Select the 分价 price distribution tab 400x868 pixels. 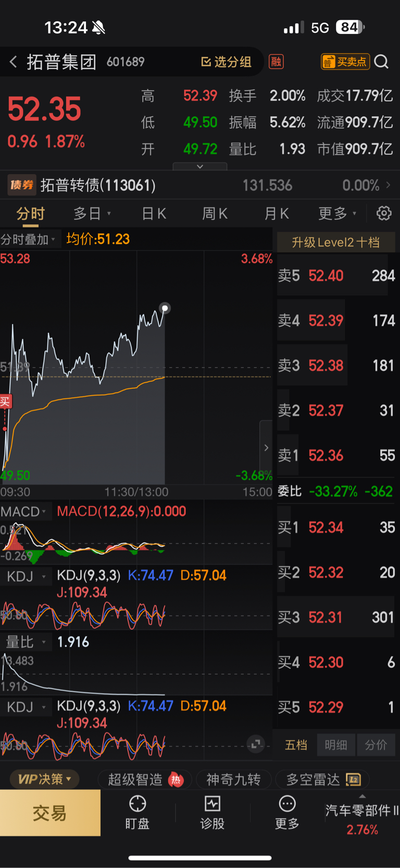click(376, 745)
